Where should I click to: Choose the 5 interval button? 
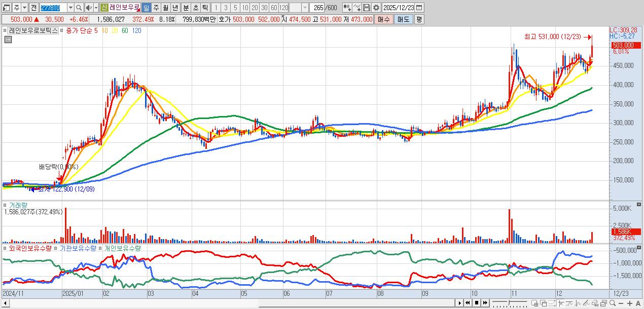235,8
